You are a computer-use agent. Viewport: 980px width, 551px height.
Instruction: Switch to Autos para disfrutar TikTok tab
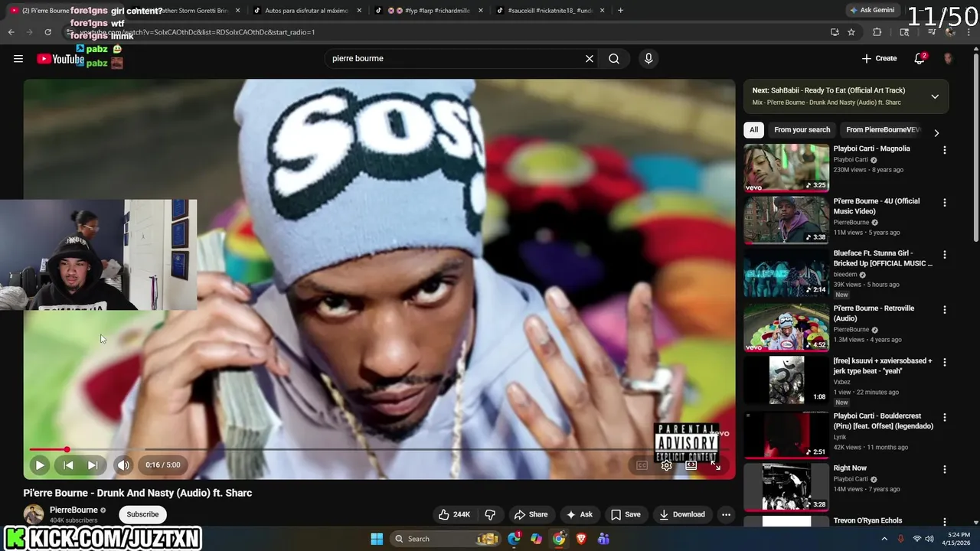(306, 11)
